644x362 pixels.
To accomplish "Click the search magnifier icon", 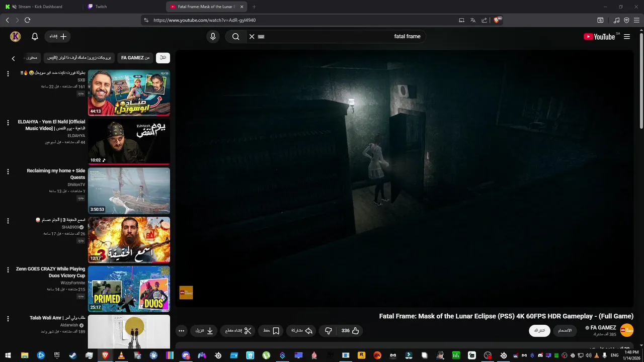I will (x=235, y=36).
